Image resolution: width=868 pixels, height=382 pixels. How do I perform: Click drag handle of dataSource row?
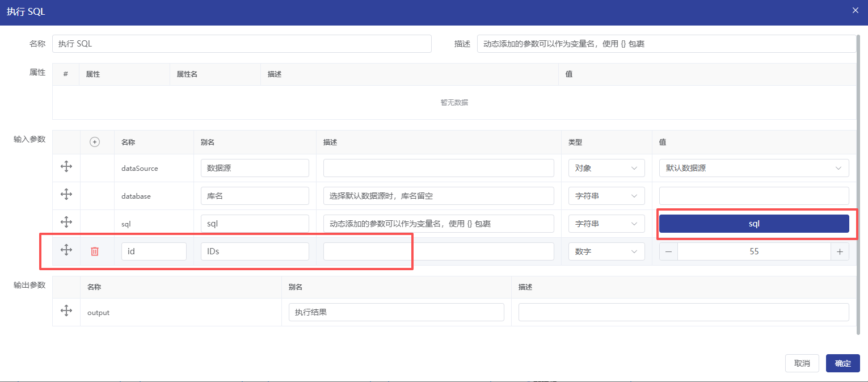tap(66, 166)
